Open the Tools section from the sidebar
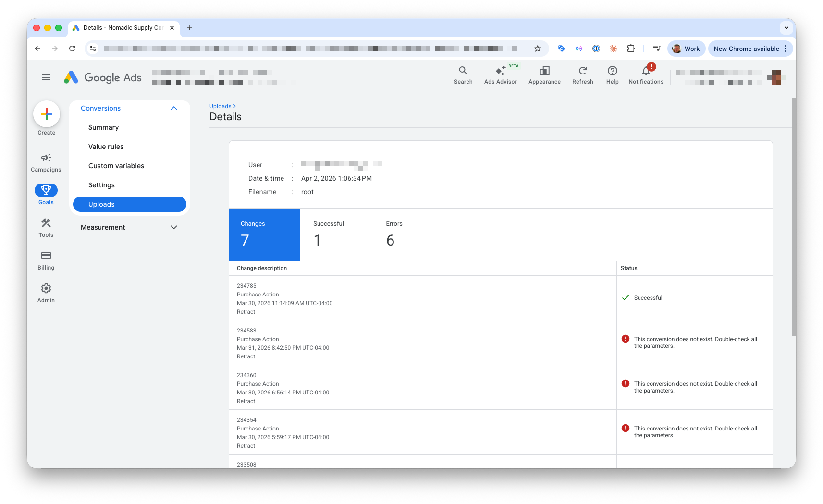823x504 pixels. pos(46,227)
